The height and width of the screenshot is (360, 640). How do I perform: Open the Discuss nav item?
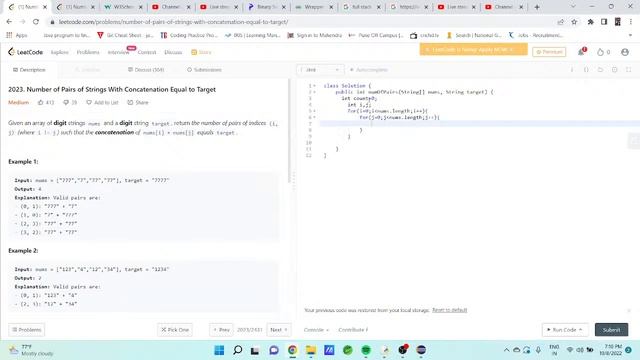pyautogui.click(x=173, y=52)
